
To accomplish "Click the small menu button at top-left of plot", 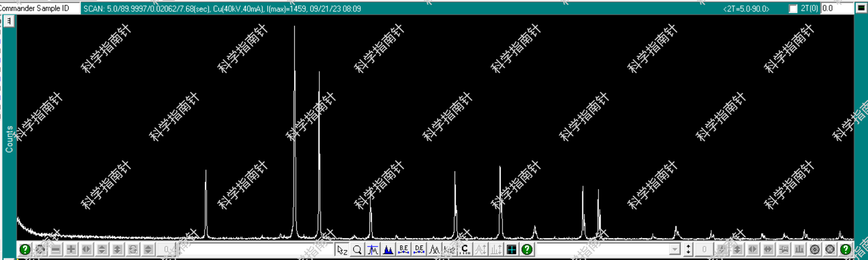I will pyautogui.click(x=9, y=21).
